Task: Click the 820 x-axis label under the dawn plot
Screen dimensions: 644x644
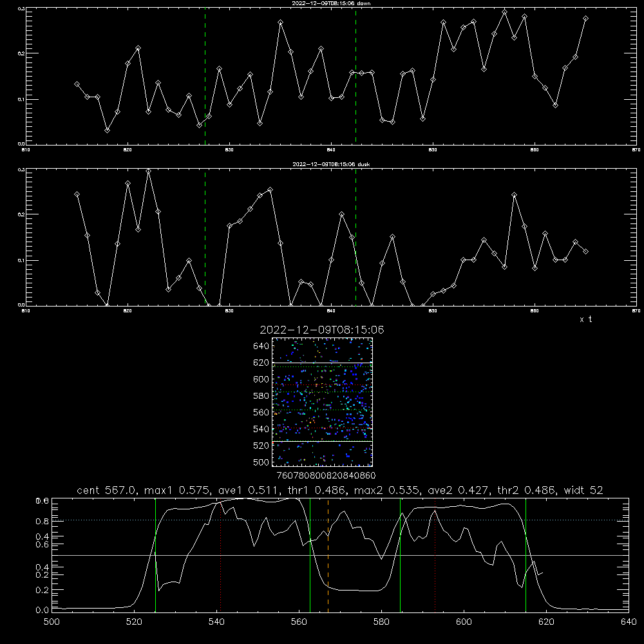Action: pos(128,150)
